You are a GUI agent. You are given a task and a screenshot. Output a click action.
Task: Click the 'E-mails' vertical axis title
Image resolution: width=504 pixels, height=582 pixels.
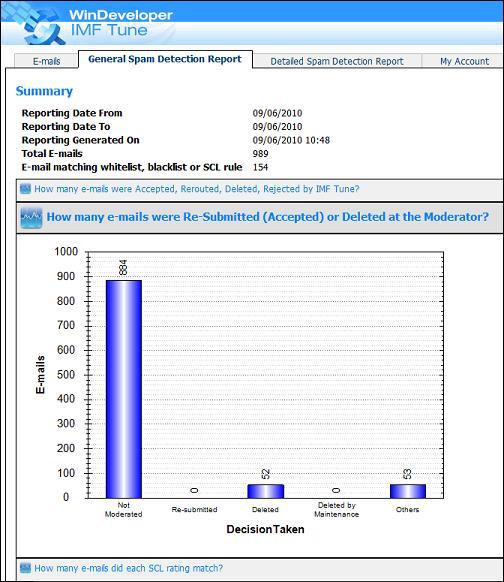pyautogui.click(x=40, y=375)
